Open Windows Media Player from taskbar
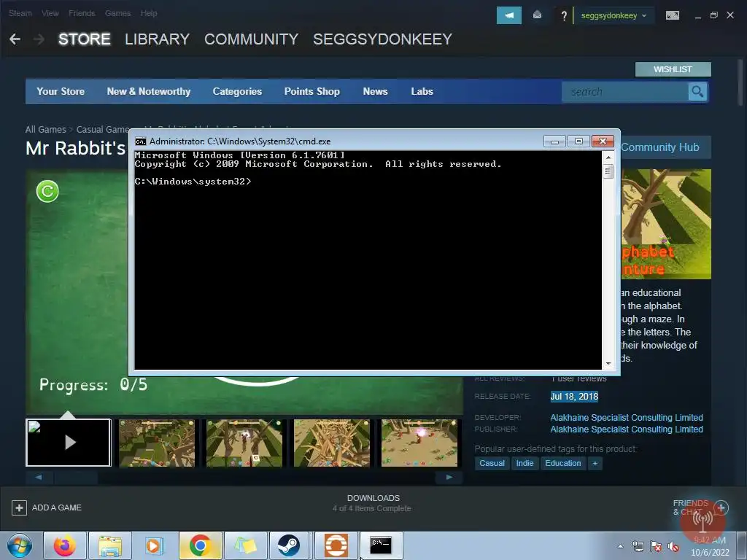The image size is (747, 560). coord(155,545)
